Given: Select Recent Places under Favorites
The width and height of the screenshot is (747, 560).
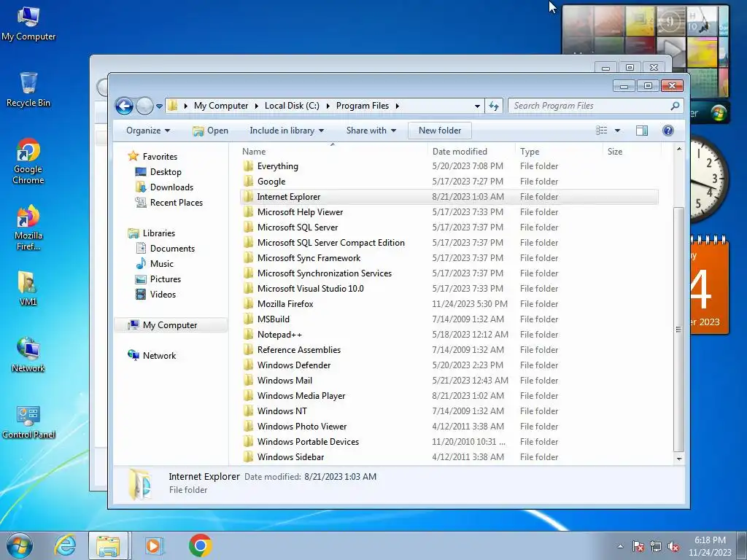Looking at the screenshot, I should 169,203.
